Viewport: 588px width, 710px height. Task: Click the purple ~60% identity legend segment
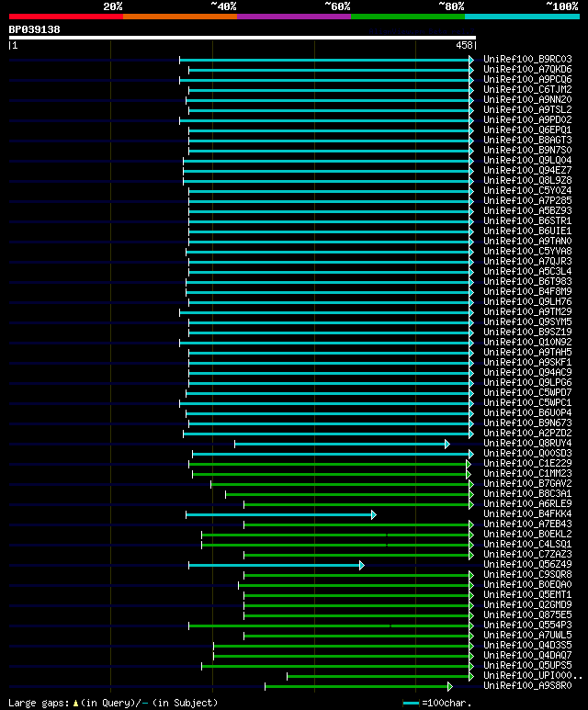point(294,17)
